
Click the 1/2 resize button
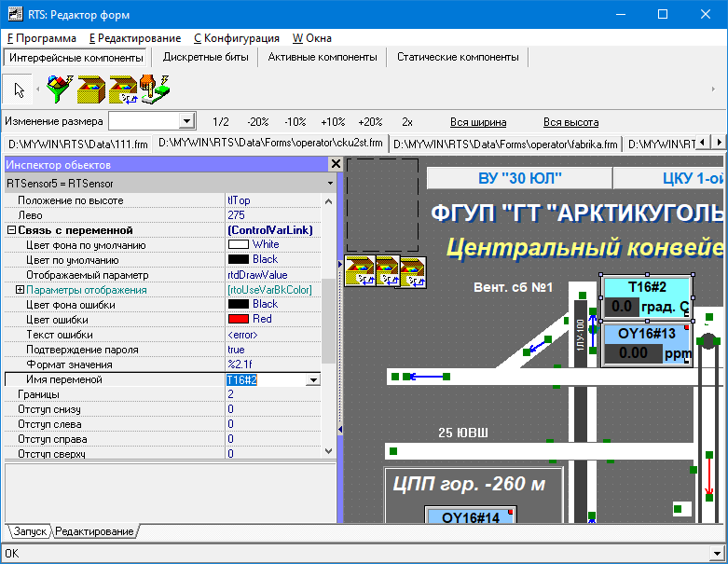click(221, 122)
